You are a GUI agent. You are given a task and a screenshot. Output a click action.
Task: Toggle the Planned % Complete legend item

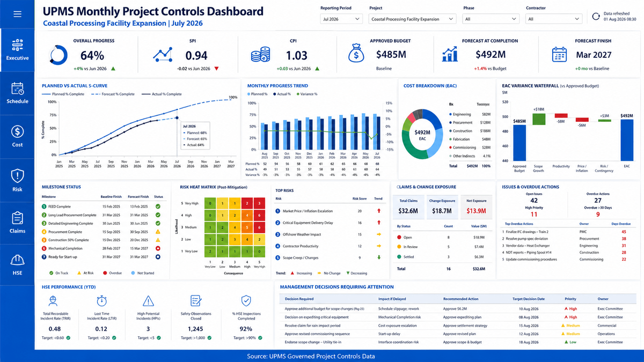point(63,94)
